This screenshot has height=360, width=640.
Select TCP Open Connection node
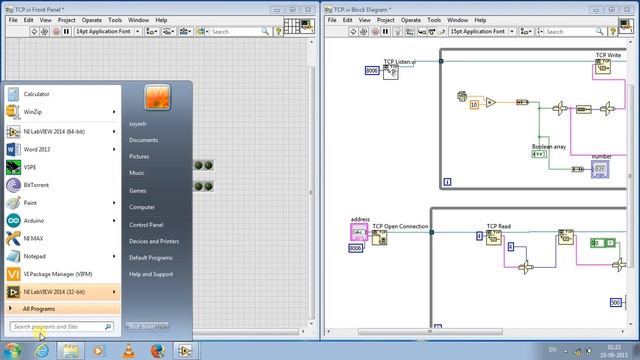point(379,238)
